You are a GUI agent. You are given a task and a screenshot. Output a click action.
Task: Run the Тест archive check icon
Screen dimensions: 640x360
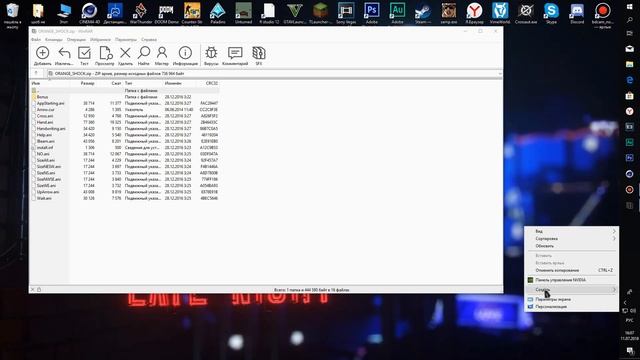[84, 56]
